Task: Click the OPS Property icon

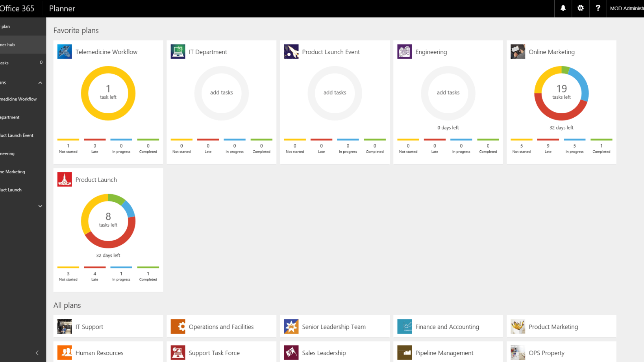Action: tap(518, 353)
